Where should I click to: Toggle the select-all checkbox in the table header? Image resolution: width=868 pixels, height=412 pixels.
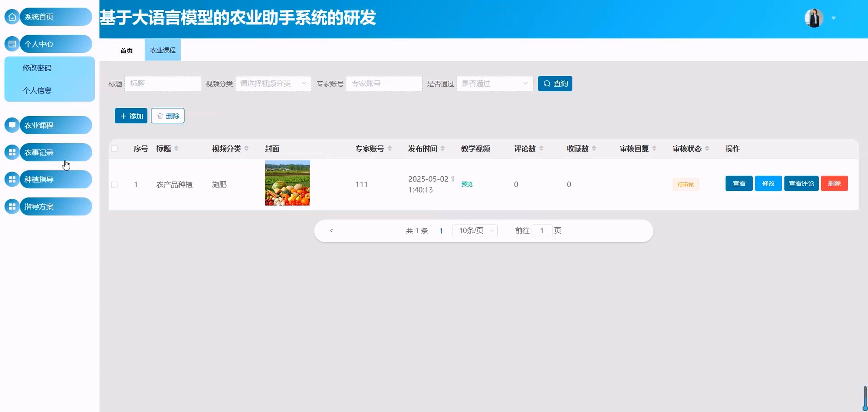pos(115,149)
